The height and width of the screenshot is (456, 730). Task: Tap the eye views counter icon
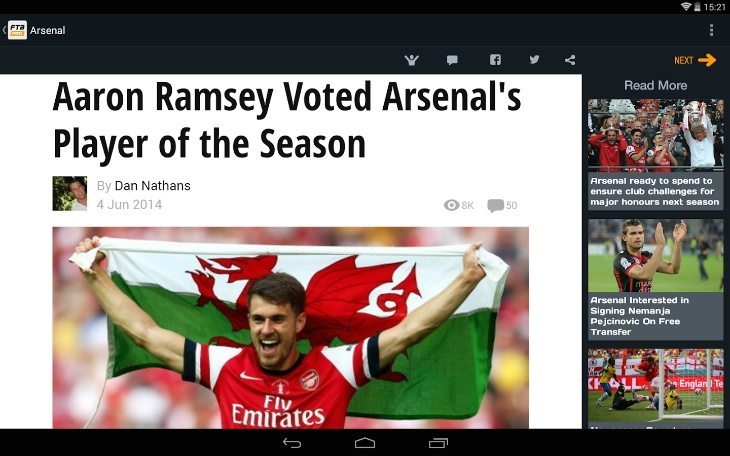pos(452,205)
